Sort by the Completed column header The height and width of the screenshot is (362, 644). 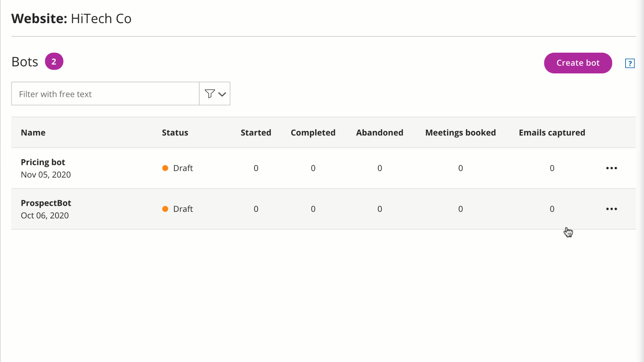tap(313, 132)
